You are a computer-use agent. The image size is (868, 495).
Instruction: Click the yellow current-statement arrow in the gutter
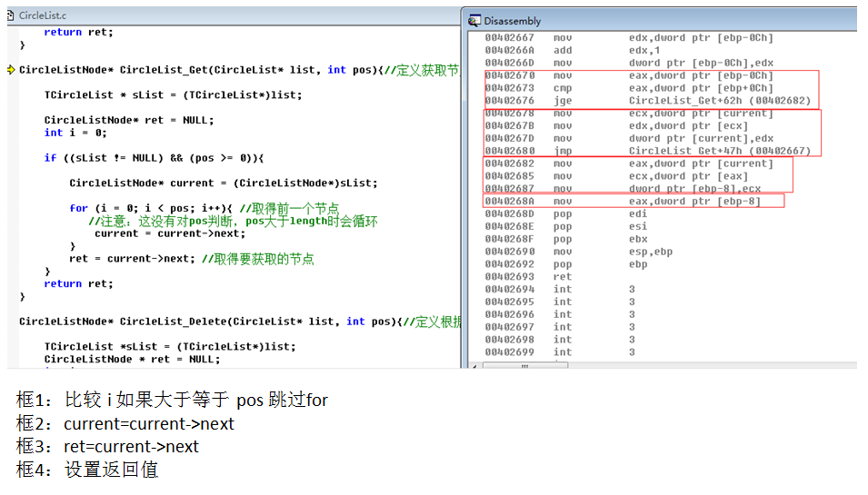click(11, 70)
